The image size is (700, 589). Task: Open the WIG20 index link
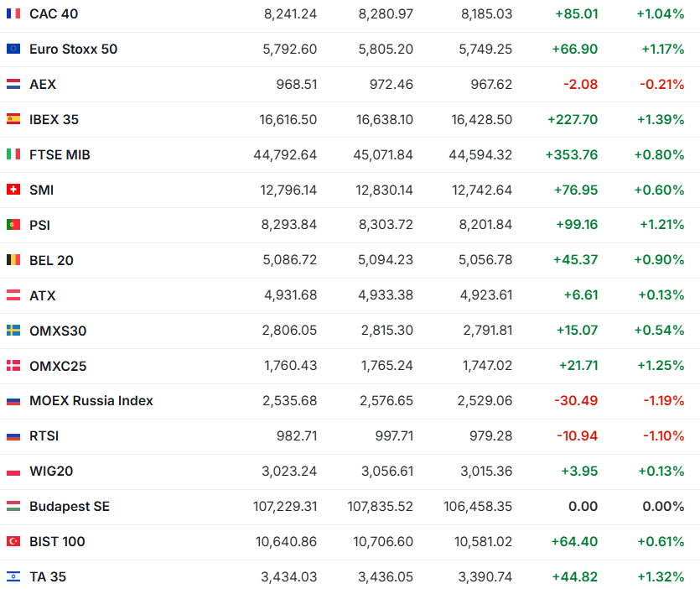(51, 472)
